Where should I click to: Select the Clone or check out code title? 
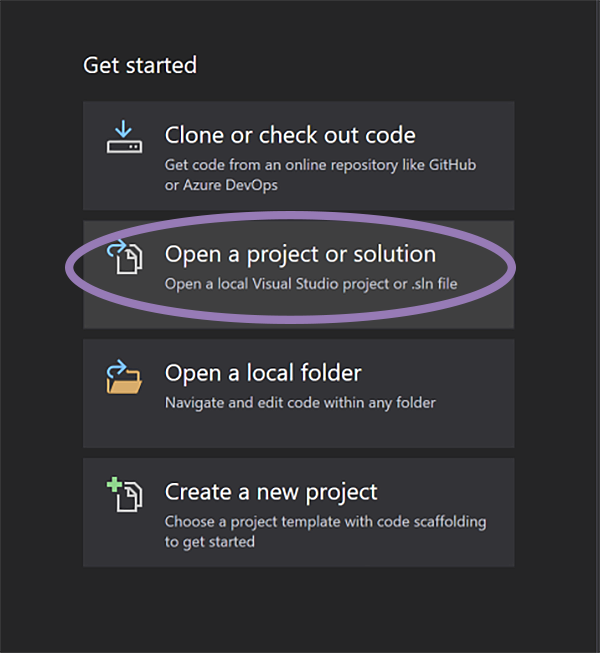[290, 134]
